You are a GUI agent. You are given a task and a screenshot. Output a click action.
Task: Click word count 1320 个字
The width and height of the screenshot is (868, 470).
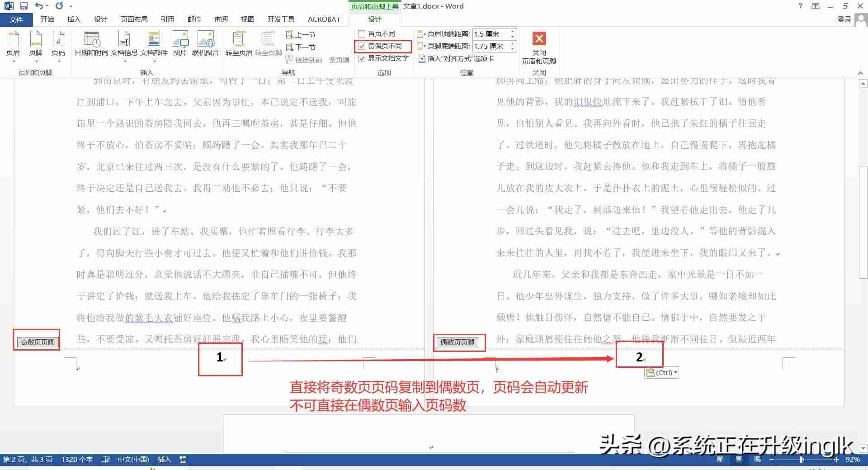pos(77,460)
